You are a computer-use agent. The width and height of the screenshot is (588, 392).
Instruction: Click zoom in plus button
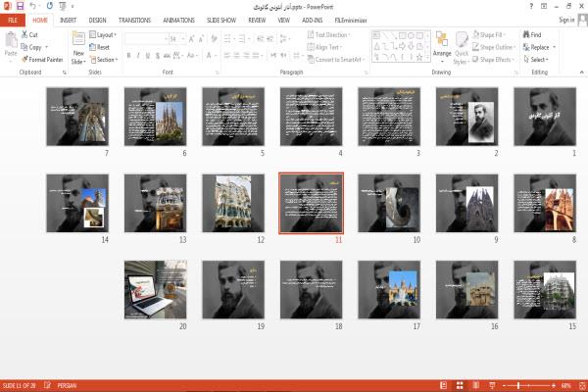553,385
